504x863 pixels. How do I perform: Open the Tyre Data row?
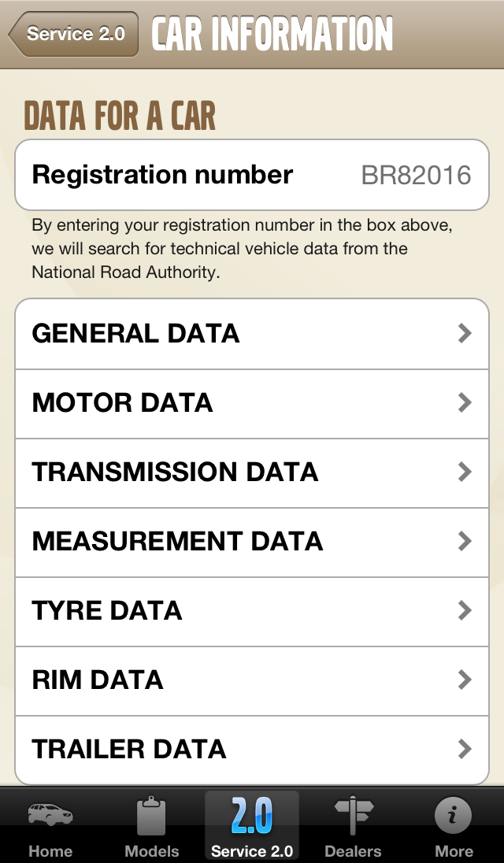(252, 611)
